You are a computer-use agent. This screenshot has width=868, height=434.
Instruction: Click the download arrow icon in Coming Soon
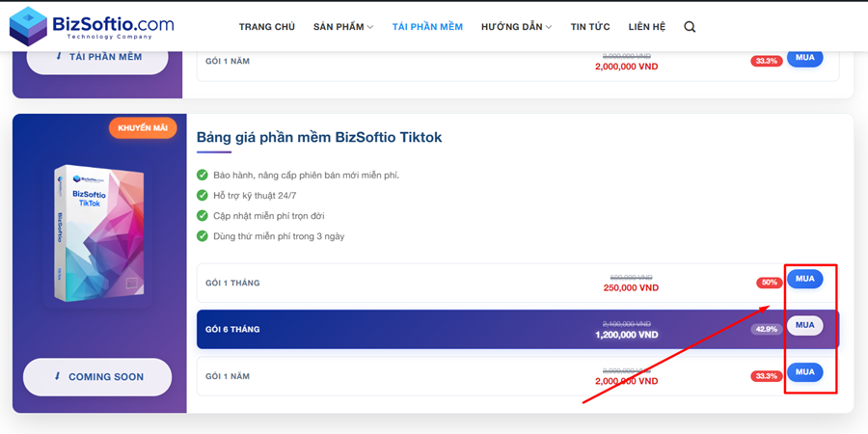[57, 376]
